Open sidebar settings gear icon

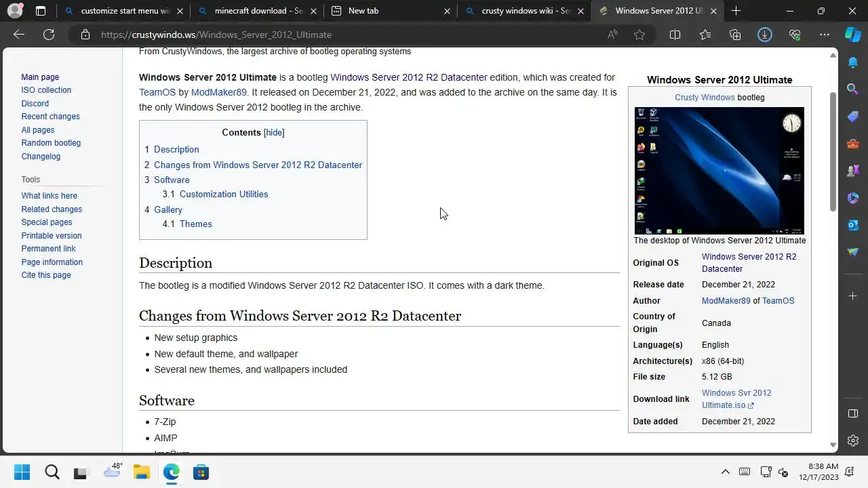tap(853, 441)
